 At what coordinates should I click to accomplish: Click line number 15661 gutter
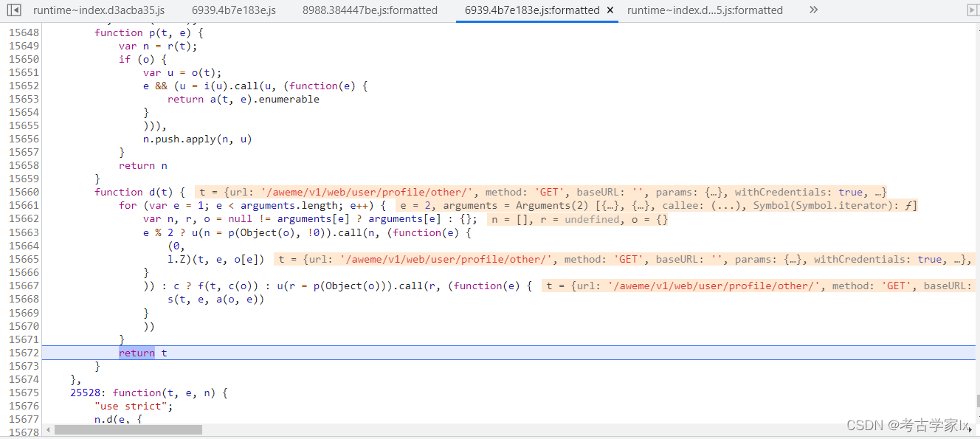click(x=24, y=205)
